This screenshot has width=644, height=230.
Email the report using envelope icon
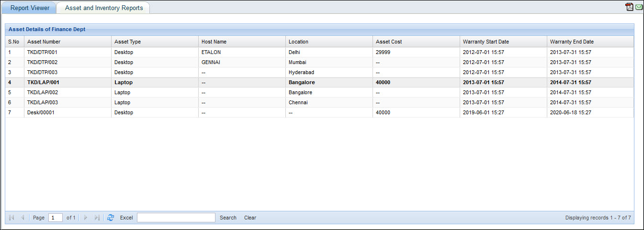coord(639,7)
